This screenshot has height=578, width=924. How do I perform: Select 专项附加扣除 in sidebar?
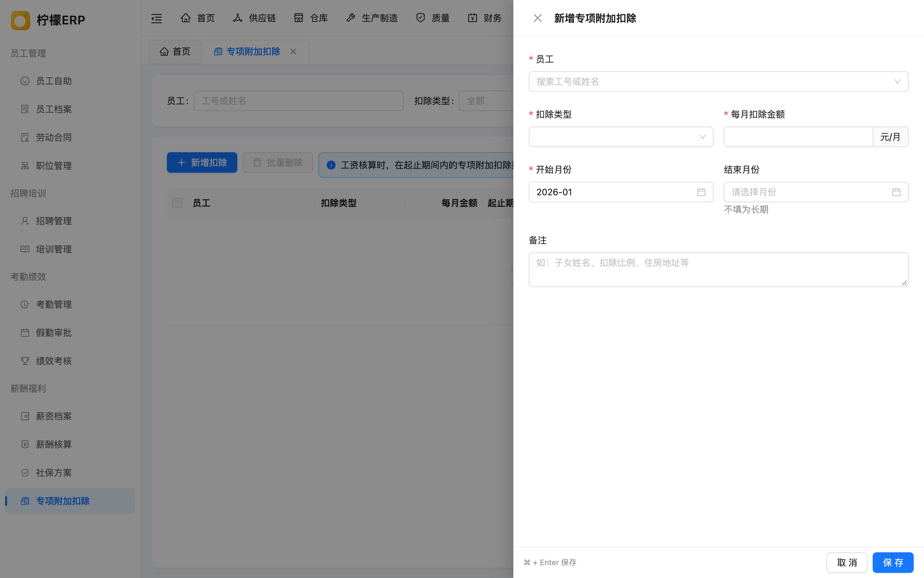click(70, 501)
